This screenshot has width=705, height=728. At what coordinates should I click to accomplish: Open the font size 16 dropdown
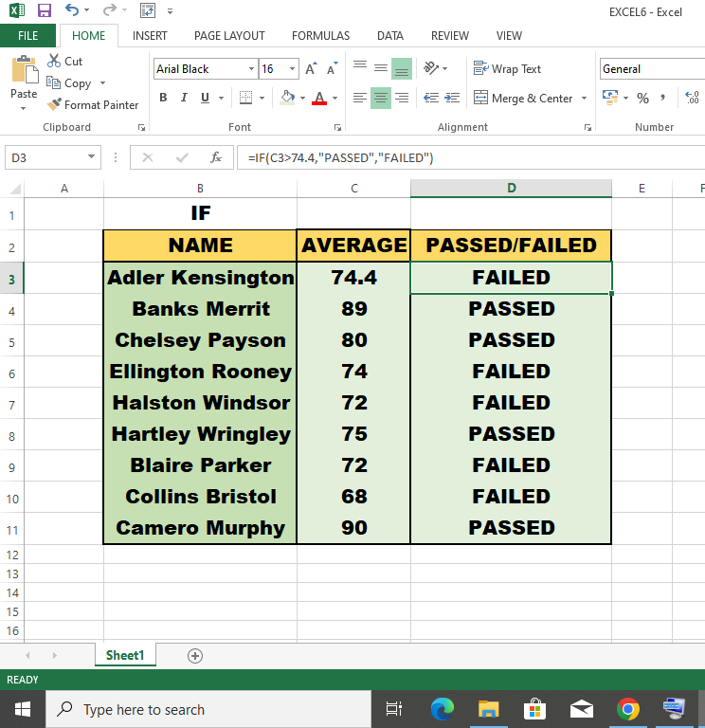pos(292,68)
